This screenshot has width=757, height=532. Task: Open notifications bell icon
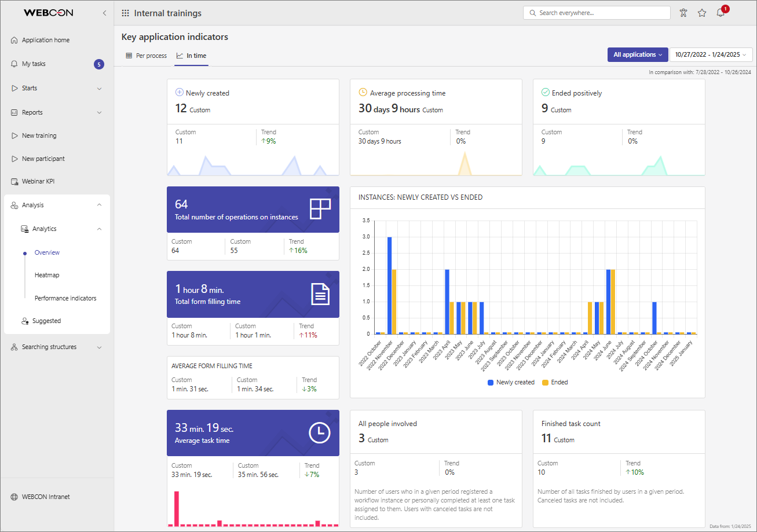coord(721,13)
